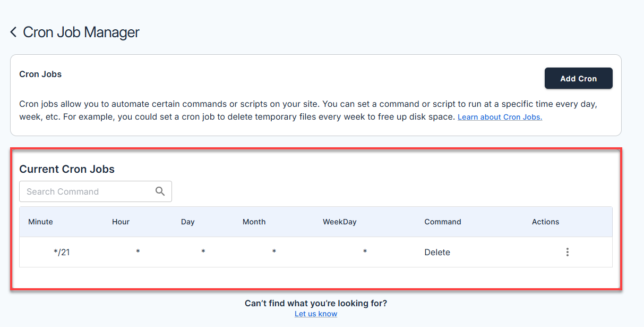
Task: Click the magnifier search icon
Action: [x=160, y=191]
